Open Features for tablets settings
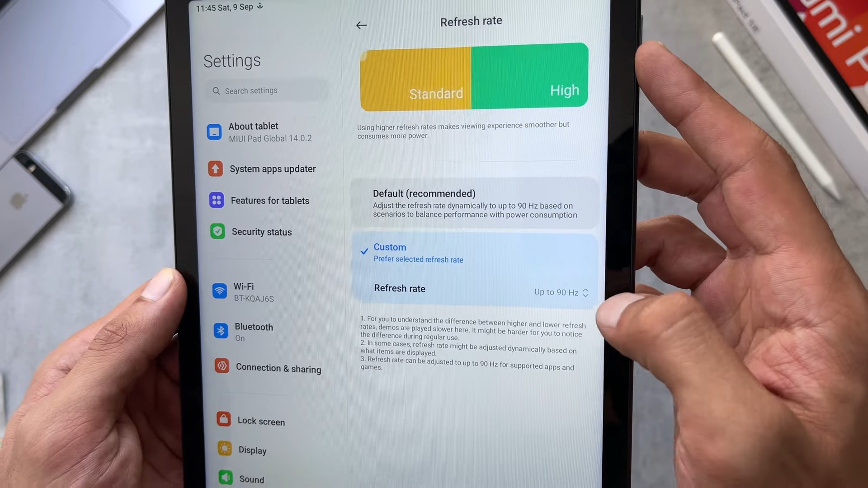Viewport: 868px width, 488px height. 270,200
